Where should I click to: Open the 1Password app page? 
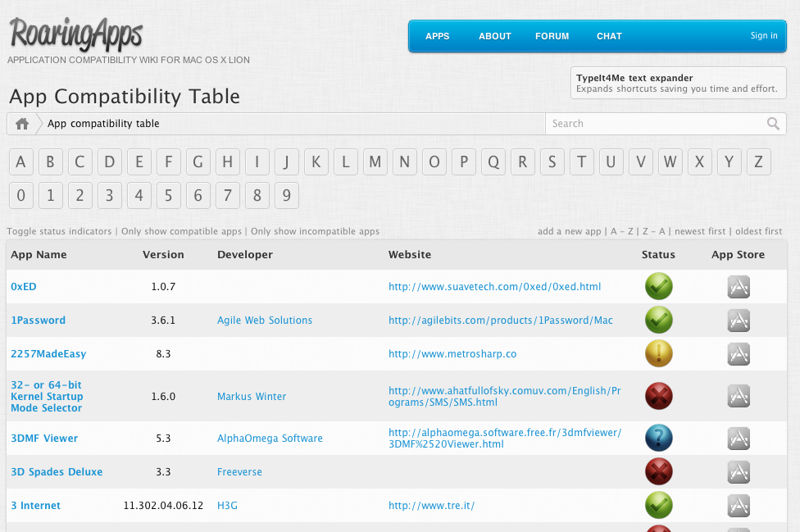39,321
